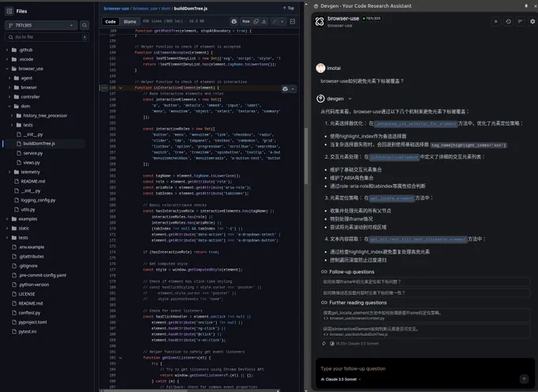The height and width of the screenshot is (392, 538).
Task: Collapse the browser_use folder
Action: 7,69
